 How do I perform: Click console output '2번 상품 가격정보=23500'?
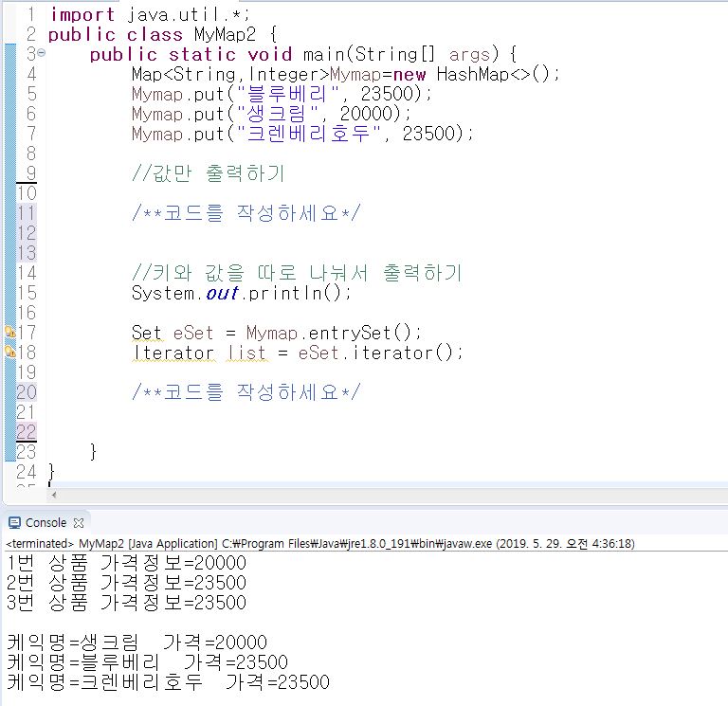126,583
